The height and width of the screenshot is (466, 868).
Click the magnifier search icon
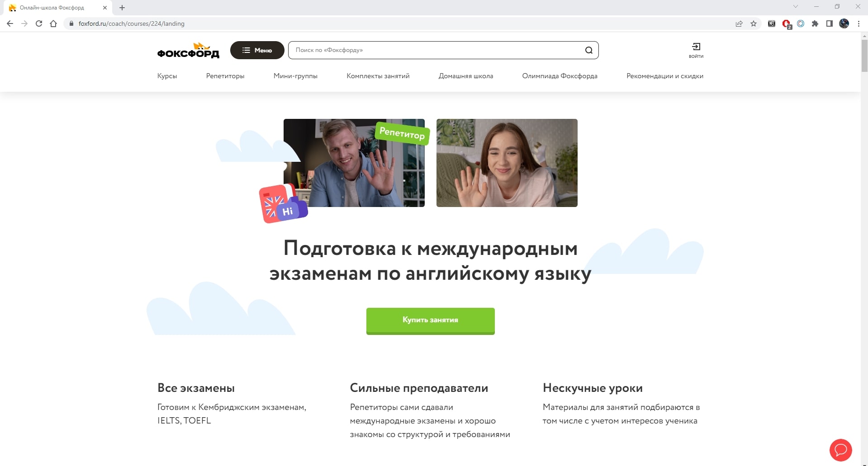588,50
